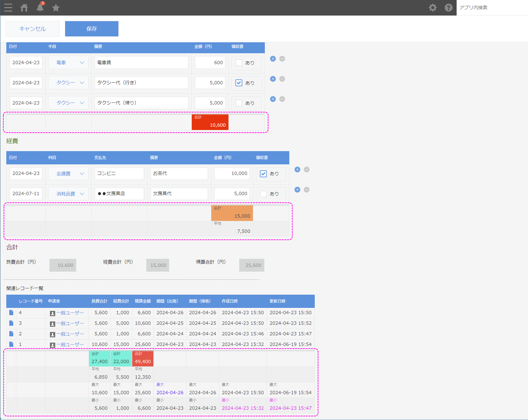
Task: Click the キャンセル button
Action: [x=32, y=29]
